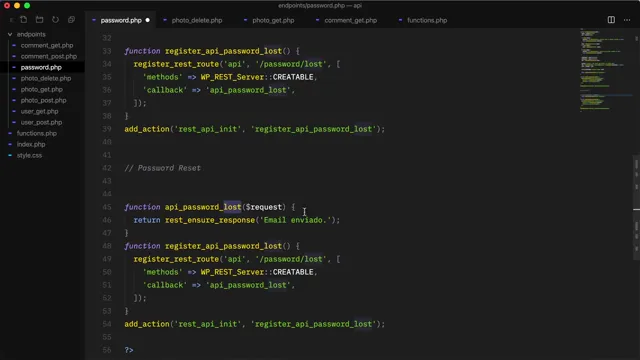Click the file icon beside index.php
640x360 pixels.
coord(10,144)
